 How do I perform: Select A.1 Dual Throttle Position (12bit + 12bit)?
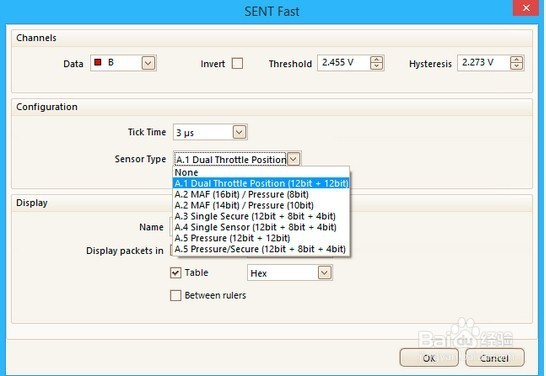click(261, 183)
